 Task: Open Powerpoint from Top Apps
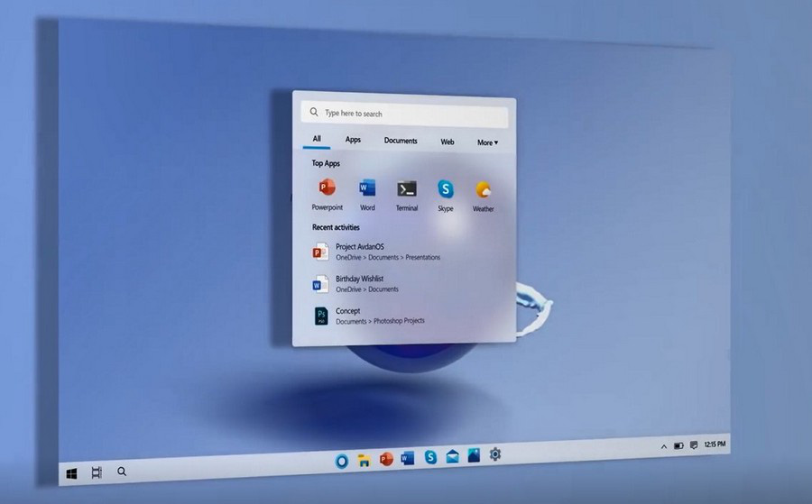(327, 194)
